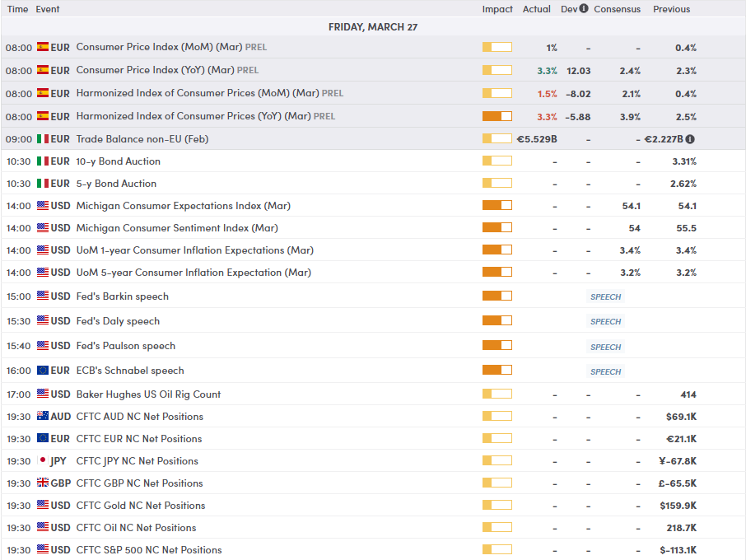
Task: Sort by the Time column header
Action: tap(17, 9)
